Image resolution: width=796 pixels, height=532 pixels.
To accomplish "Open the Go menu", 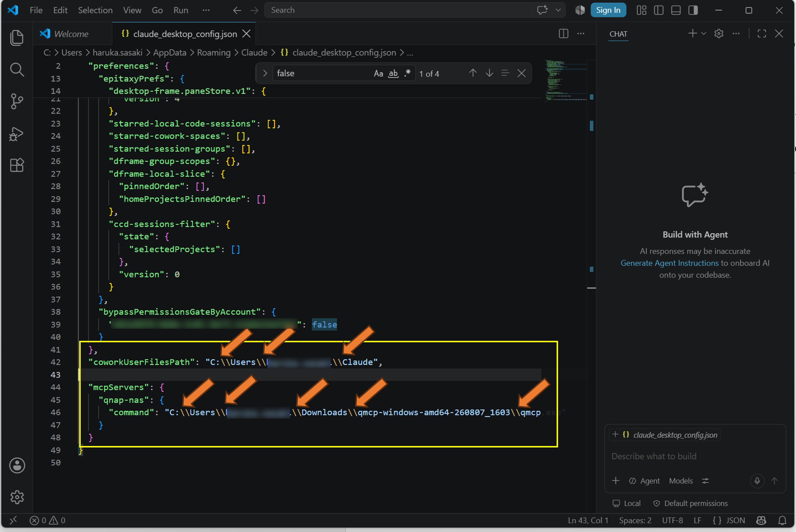I will [x=157, y=10].
